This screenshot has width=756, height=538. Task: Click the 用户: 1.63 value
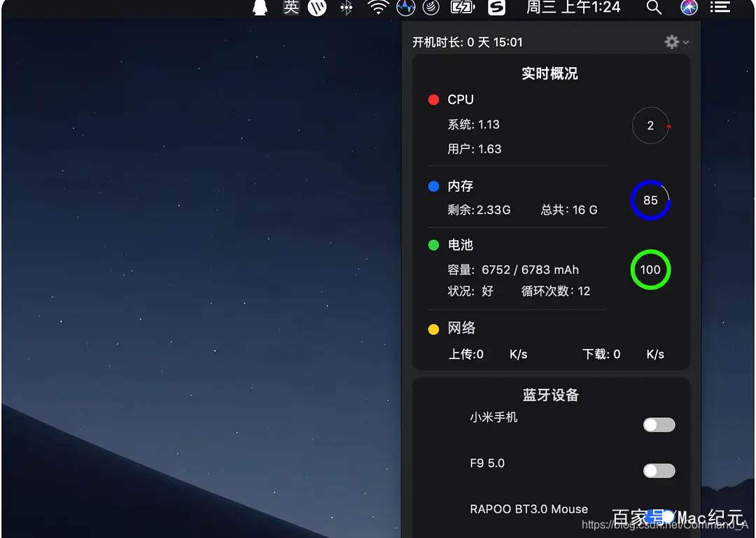475,149
